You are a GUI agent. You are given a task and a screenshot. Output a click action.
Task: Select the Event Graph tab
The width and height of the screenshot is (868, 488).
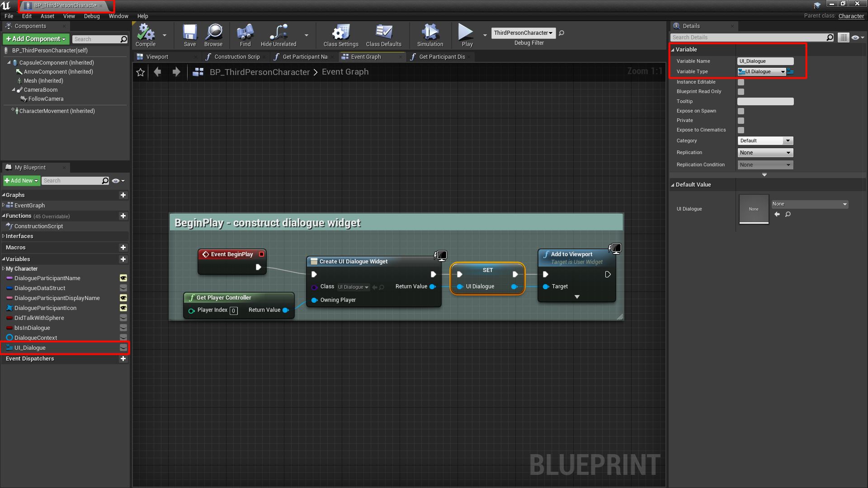(365, 56)
